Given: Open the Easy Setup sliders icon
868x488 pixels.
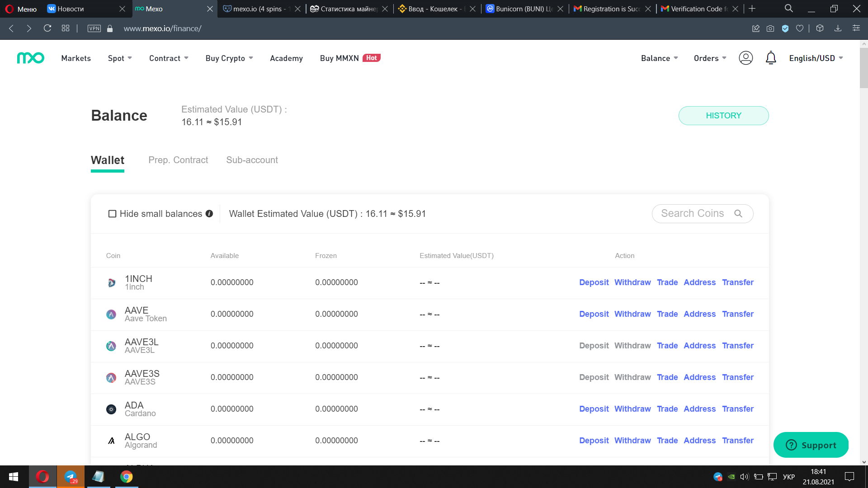Looking at the screenshot, I should click(x=856, y=28).
